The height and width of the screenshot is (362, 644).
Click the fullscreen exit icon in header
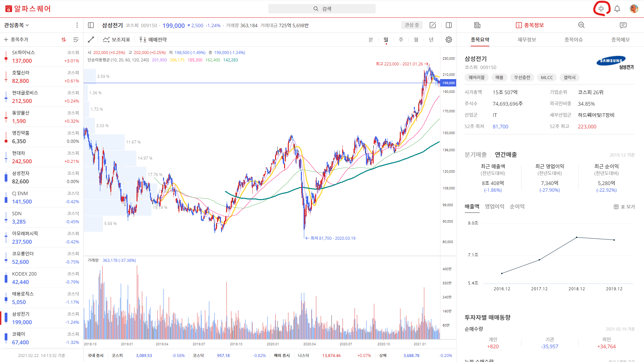[601, 9]
